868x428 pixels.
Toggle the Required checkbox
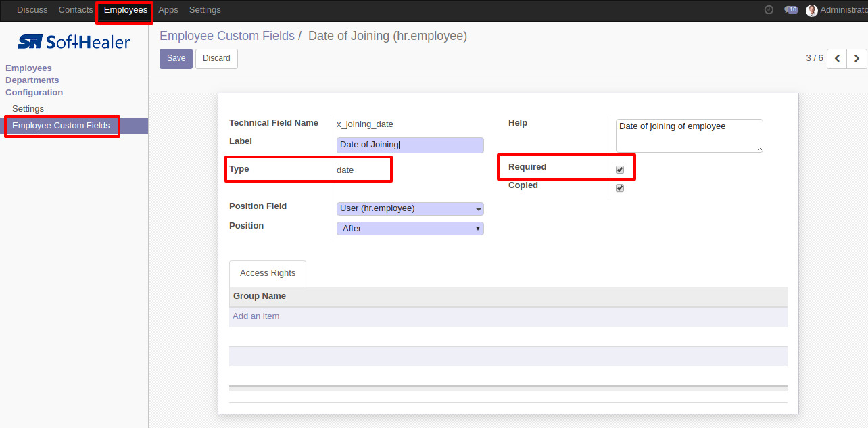pyautogui.click(x=620, y=170)
